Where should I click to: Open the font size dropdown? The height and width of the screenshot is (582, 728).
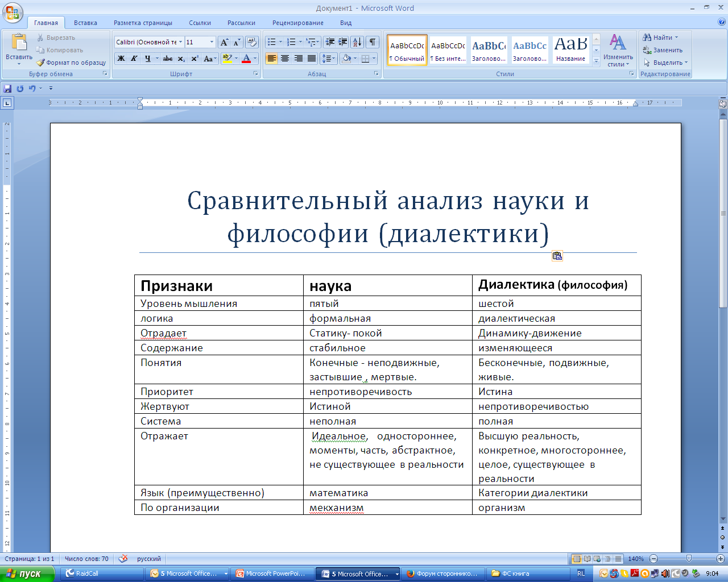(212, 42)
